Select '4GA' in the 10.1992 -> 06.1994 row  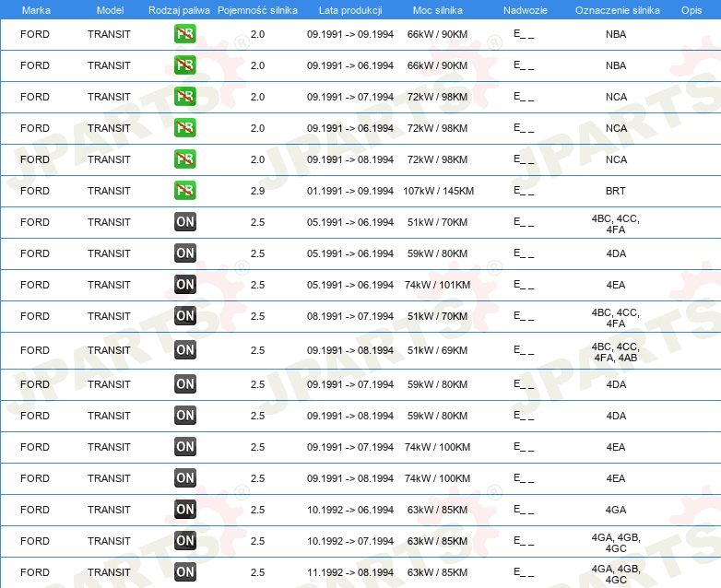616,510
